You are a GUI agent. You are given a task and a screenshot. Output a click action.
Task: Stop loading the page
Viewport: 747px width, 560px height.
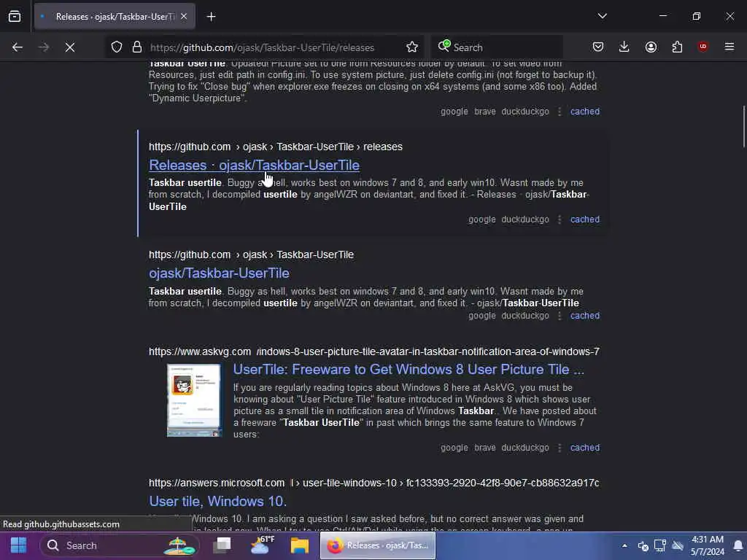[x=70, y=47]
